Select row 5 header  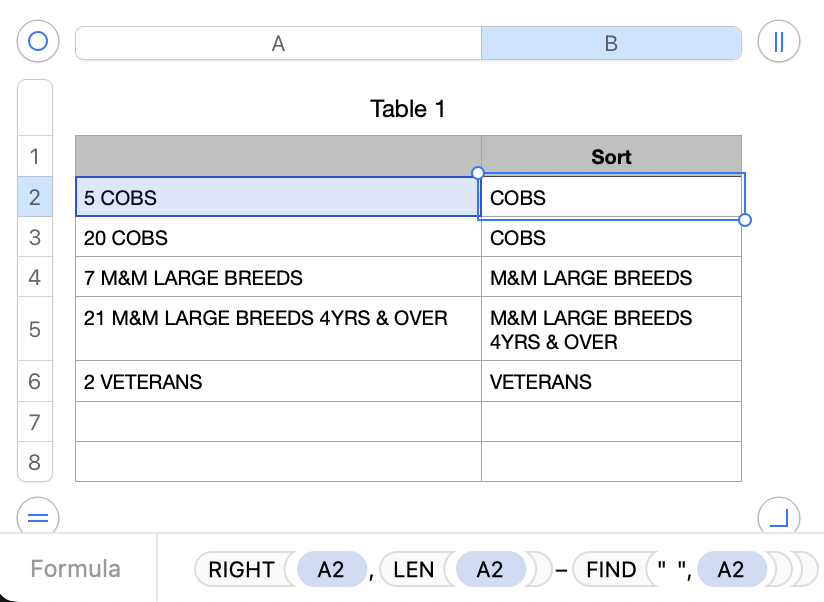(35, 329)
